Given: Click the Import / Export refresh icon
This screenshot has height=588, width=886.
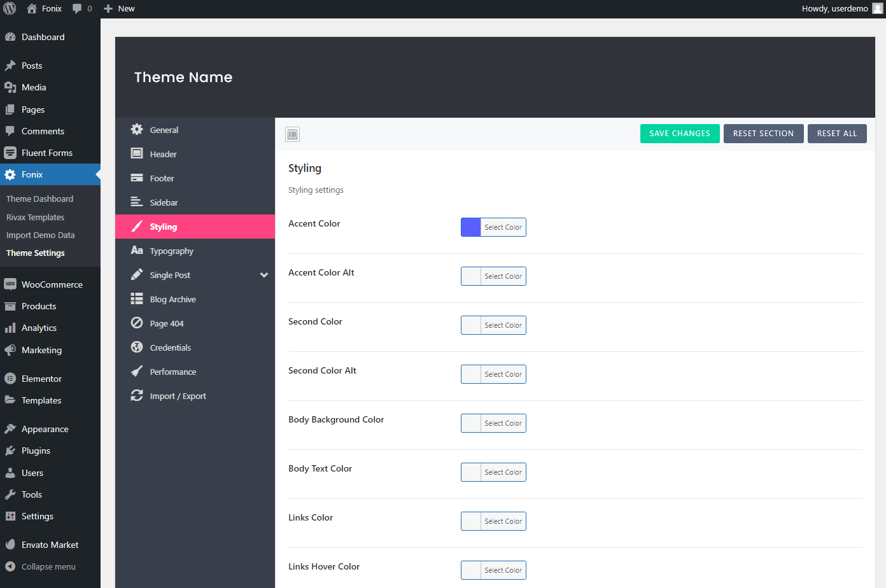Looking at the screenshot, I should coord(137,396).
